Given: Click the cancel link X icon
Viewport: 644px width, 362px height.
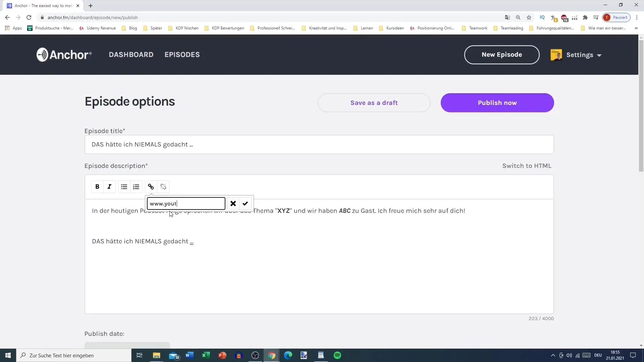Looking at the screenshot, I should [x=233, y=203].
